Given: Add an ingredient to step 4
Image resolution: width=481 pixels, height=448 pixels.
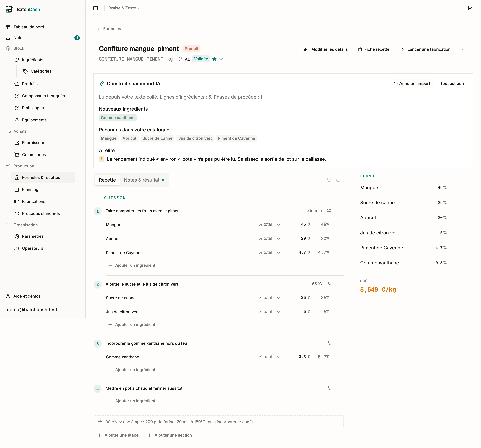Looking at the screenshot, I should click(x=132, y=401).
